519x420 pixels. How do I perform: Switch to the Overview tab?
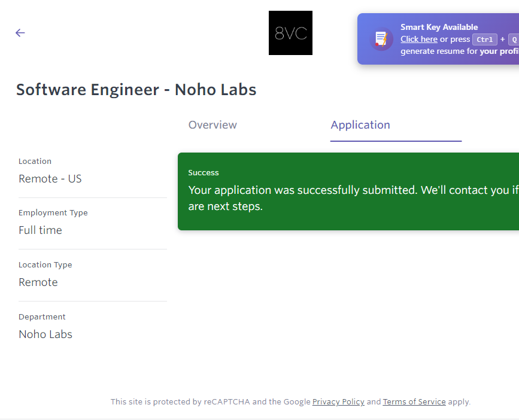point(213,125)
